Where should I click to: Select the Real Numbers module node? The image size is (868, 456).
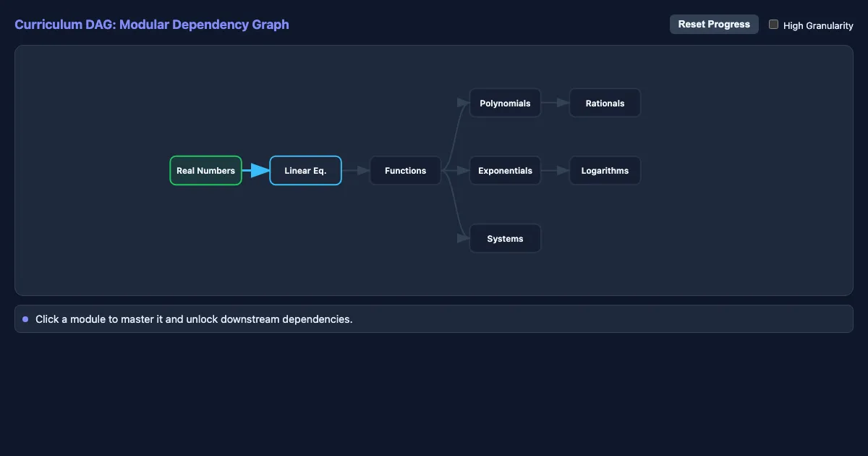pyautogui.click(x=205, y=171)
